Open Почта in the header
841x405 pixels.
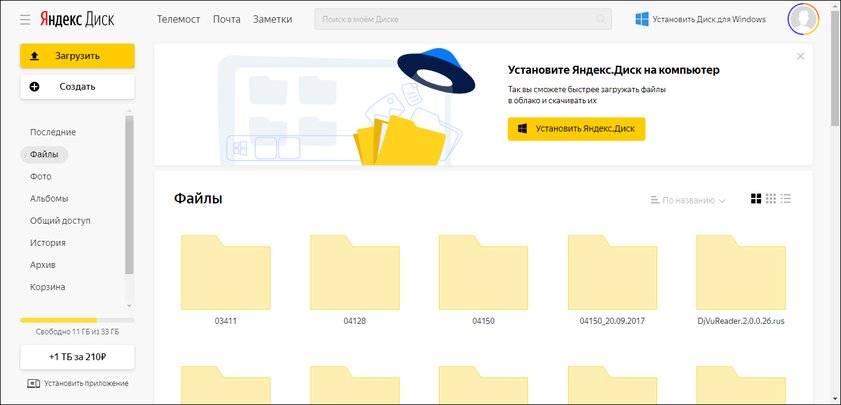click(226, 19)
